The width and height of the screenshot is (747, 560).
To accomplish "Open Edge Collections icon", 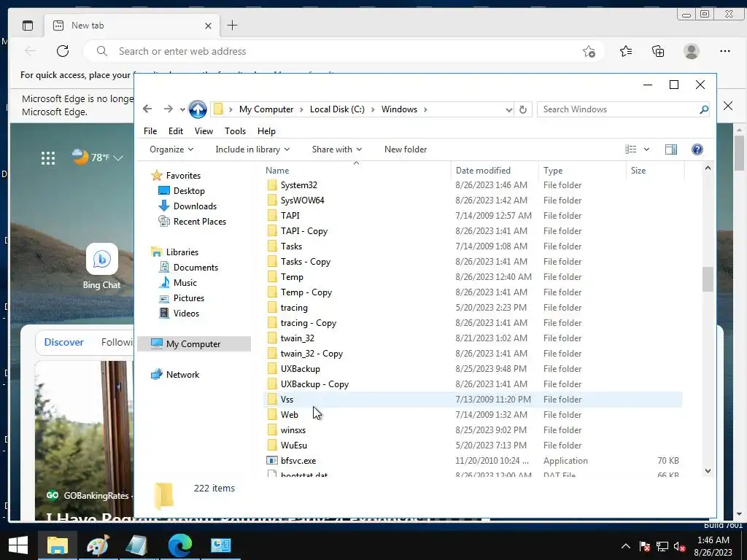I will point(658,51).
